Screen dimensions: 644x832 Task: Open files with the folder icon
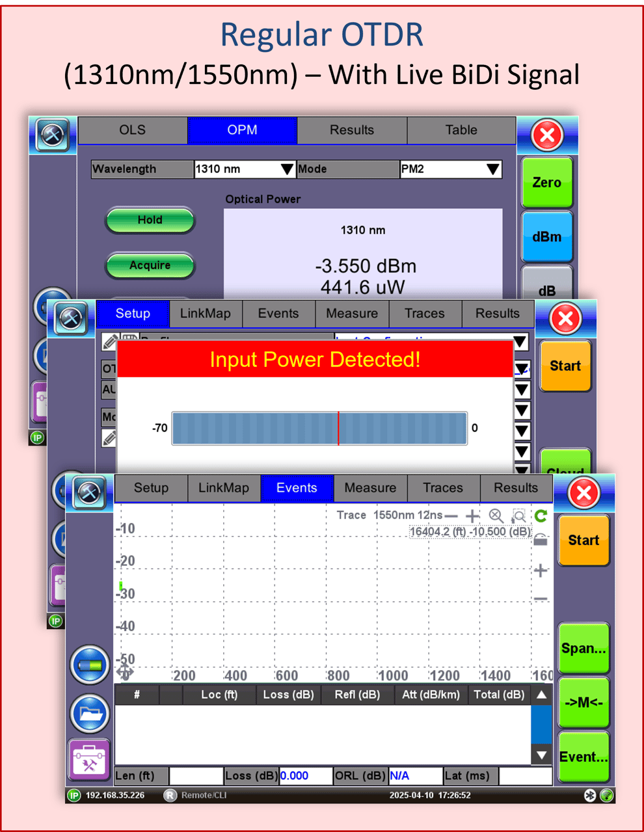point(89,713)
